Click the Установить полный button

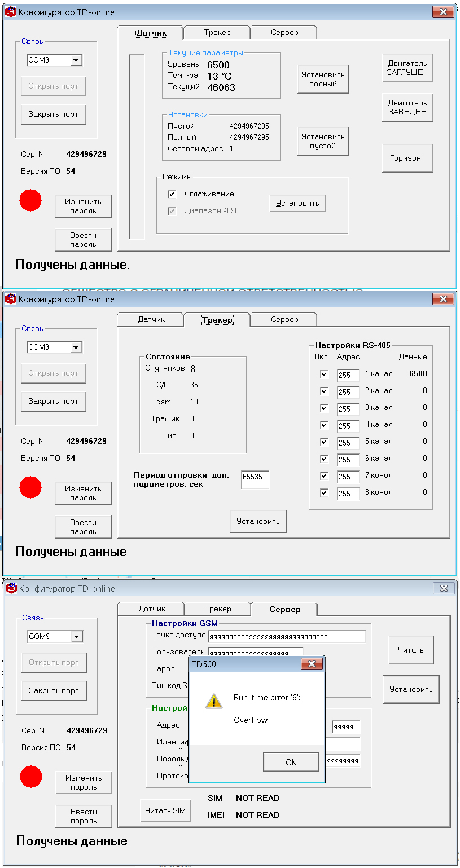tap(323, 79)
